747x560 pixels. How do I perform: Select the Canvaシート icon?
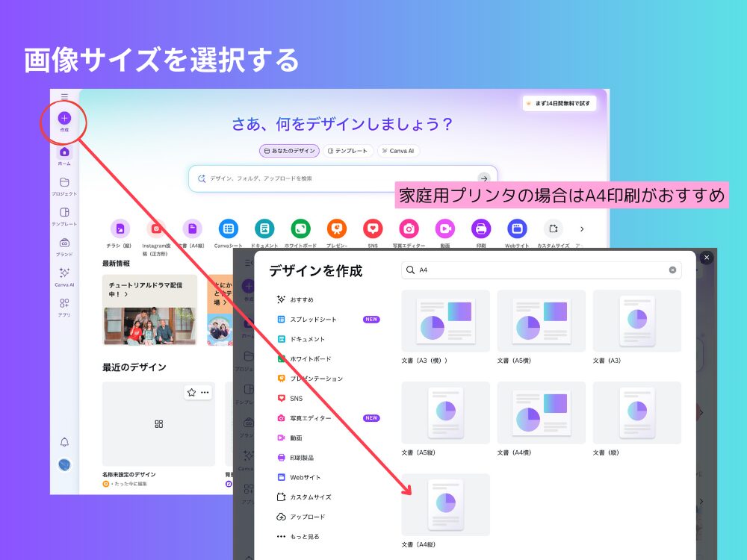point(229,228)
